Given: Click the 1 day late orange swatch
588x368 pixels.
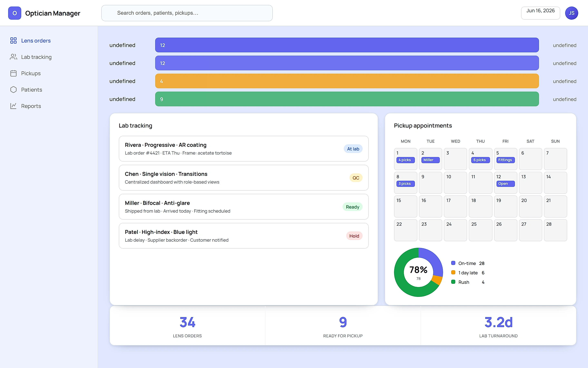Looking at the screenshot, I should click(453, 272).
